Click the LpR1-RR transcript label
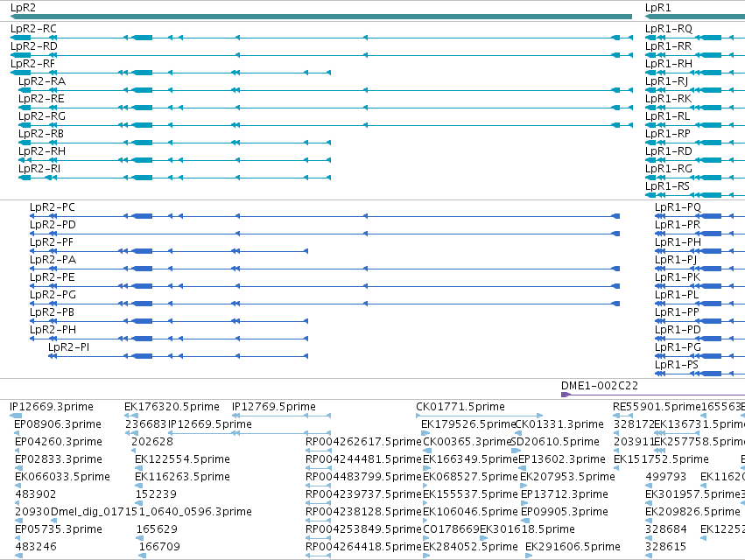 click(x=668, y=46)
